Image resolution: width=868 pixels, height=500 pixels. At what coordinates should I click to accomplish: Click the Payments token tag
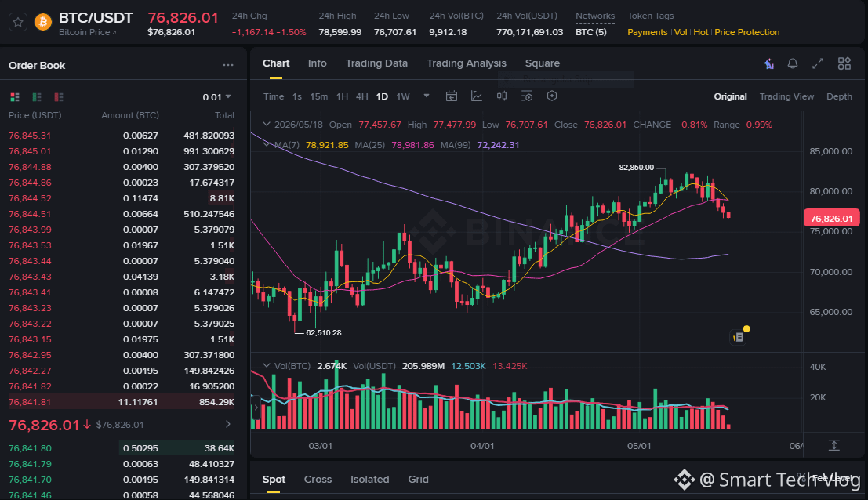tap(647, 32)
